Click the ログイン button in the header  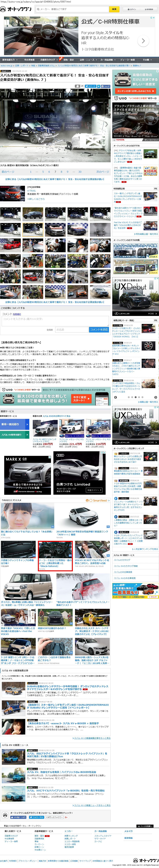[x=132, y=9]
